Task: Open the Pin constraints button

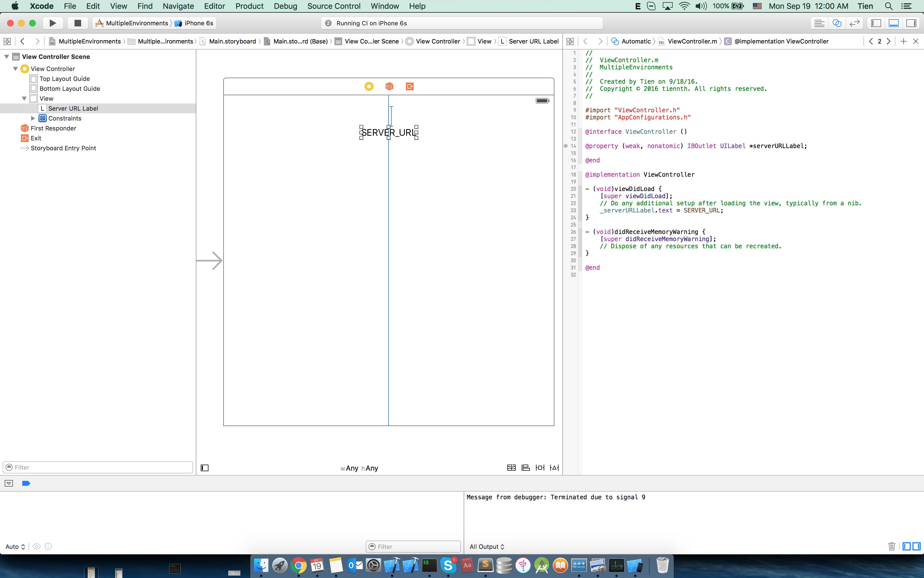Action: pos(540,468)
